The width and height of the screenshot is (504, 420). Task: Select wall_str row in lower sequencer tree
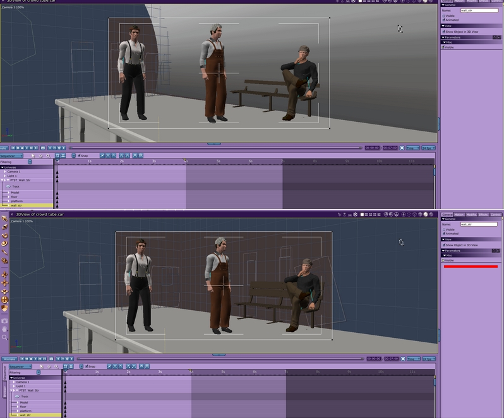[35, 415]
